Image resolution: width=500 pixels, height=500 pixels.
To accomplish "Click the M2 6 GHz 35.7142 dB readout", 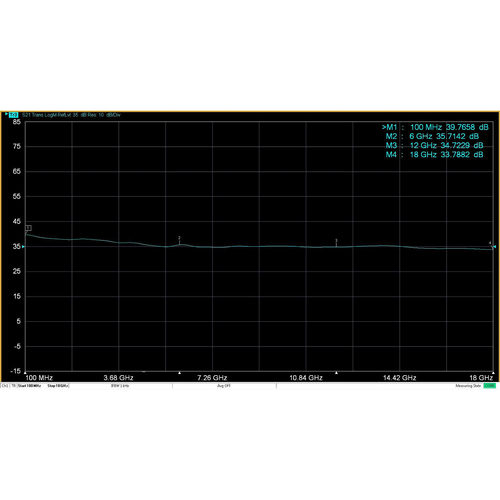I will (432, 136).
